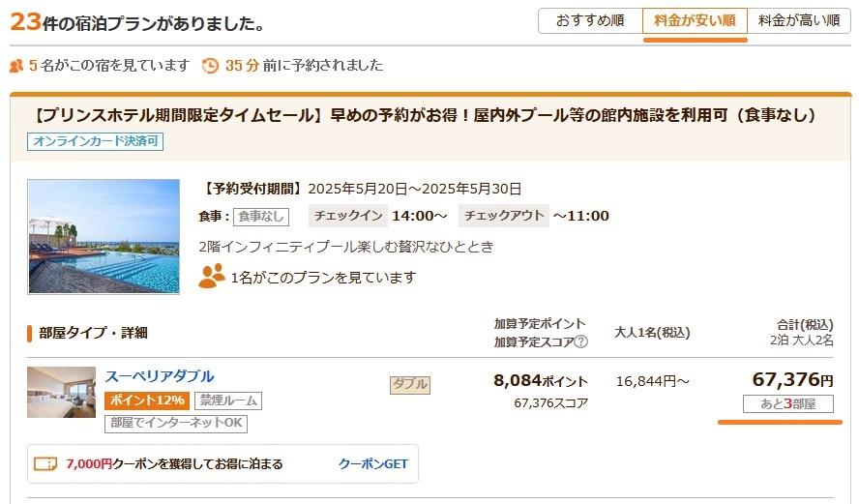Click the people icon beside 1名がこのプラン text
The width and height of the screenshot is (859, 504).
211,277
